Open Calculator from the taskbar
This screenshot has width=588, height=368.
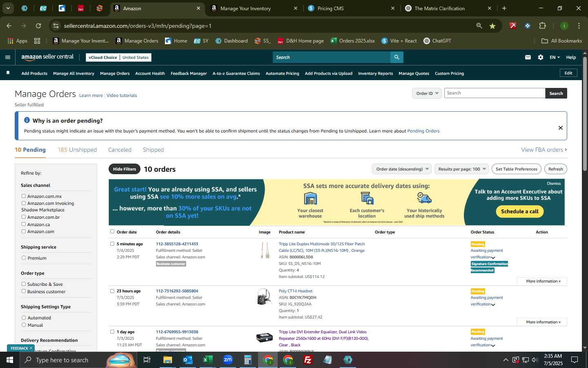point(248,360)
